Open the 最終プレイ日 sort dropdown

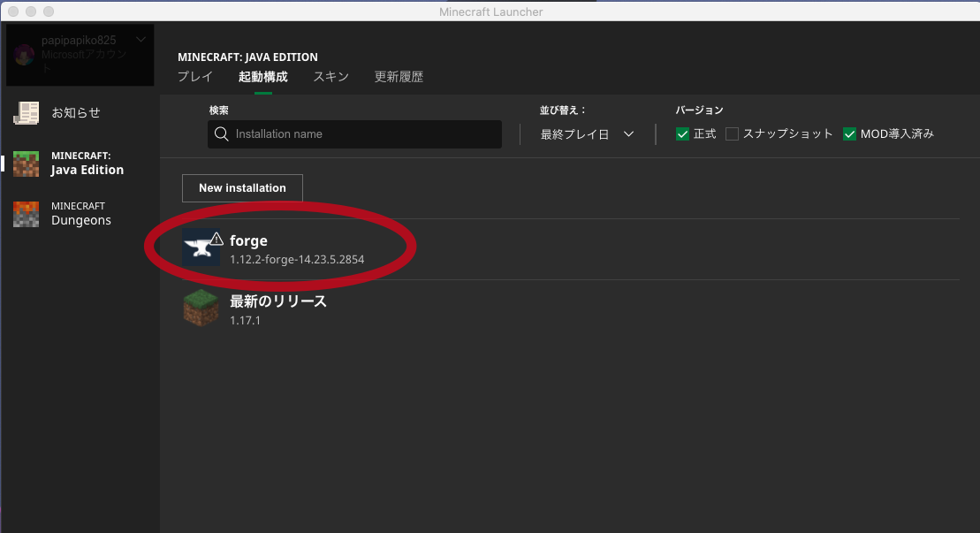point(588,134)
